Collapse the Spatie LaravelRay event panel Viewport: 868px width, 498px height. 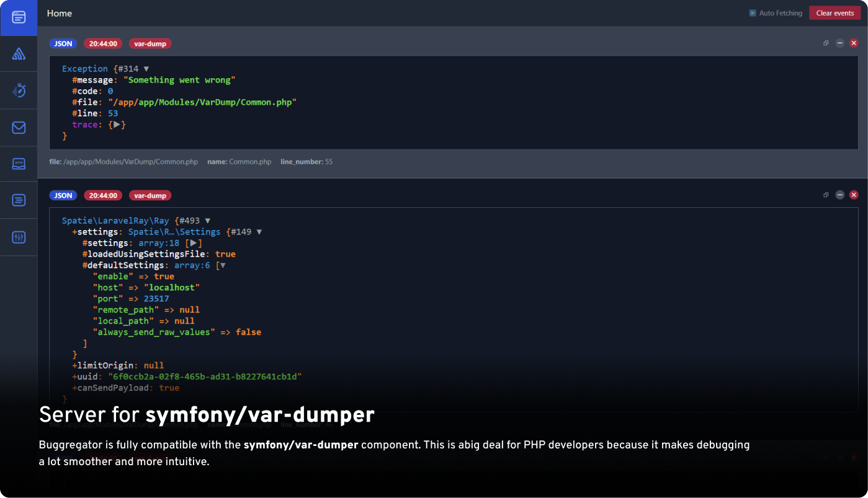(840, 195)
